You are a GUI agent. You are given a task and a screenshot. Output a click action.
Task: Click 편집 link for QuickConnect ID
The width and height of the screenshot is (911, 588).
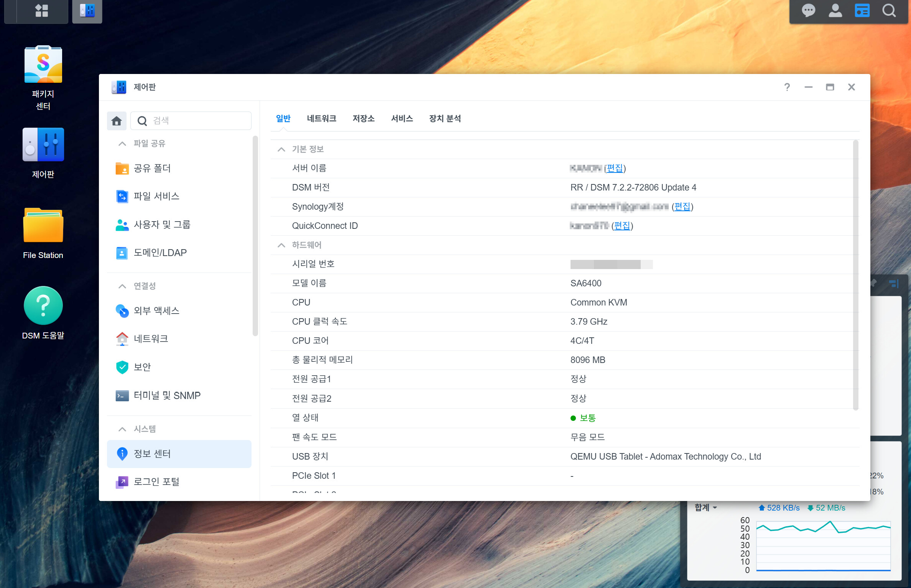(x=622, y=226)
